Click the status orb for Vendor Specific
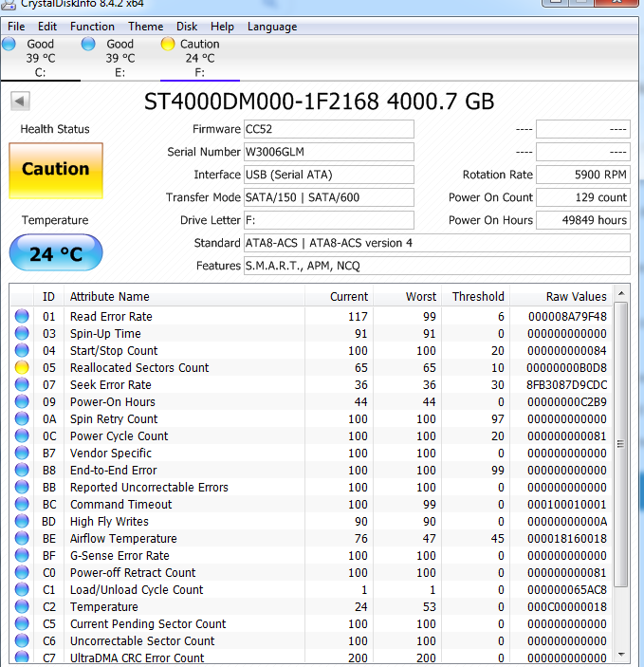 (x=22, y=453)
